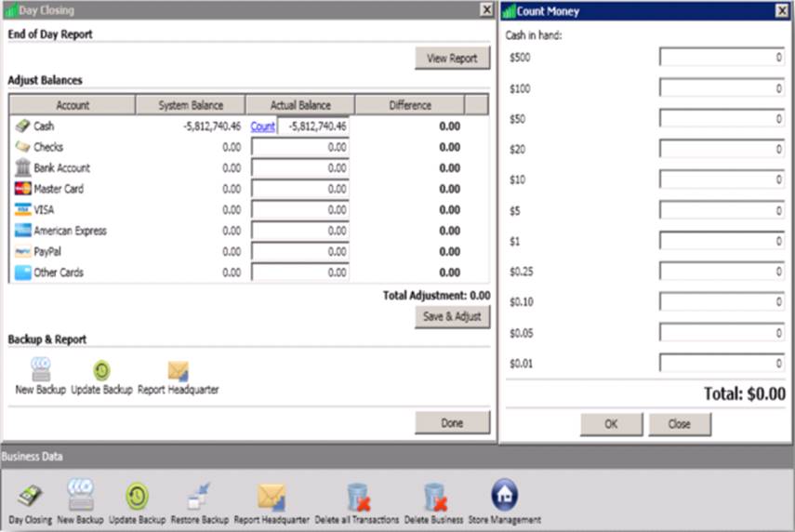
Task: Click the Count link for Cash
Action: tap(262, 126)
